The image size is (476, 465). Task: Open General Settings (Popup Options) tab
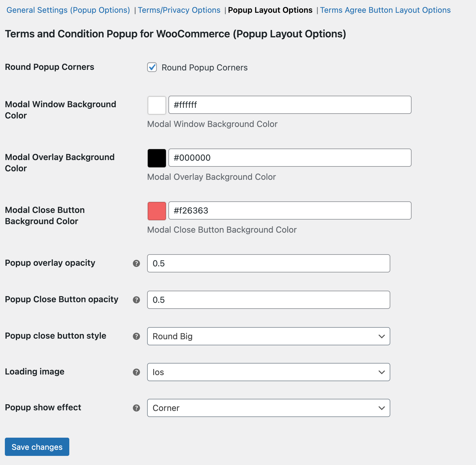68,10
